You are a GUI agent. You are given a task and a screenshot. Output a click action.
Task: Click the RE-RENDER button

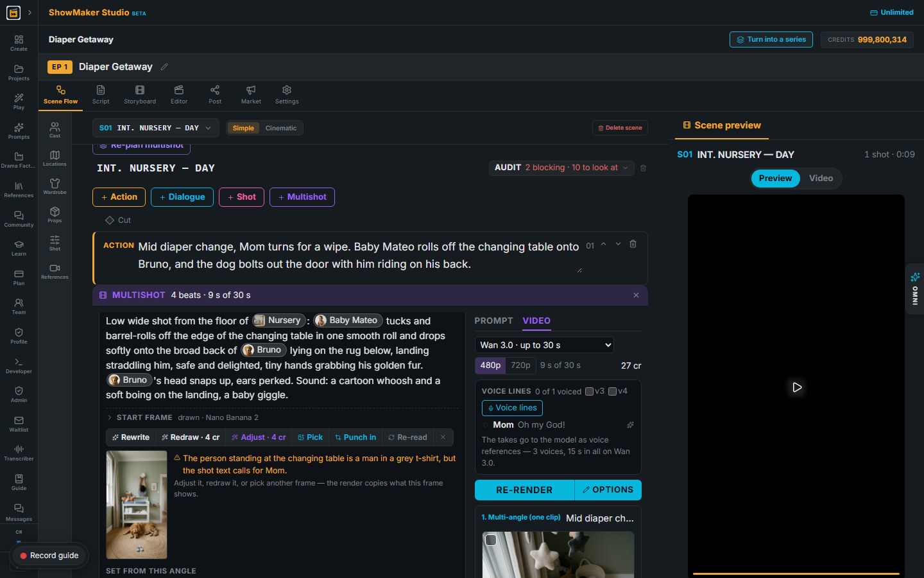tap(524, 489)
